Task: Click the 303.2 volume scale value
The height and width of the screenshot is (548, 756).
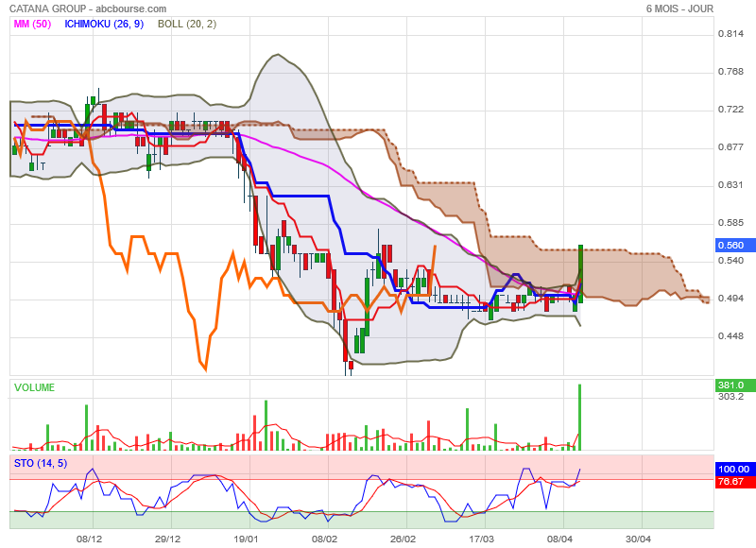Action: click(x=730, y=397)
